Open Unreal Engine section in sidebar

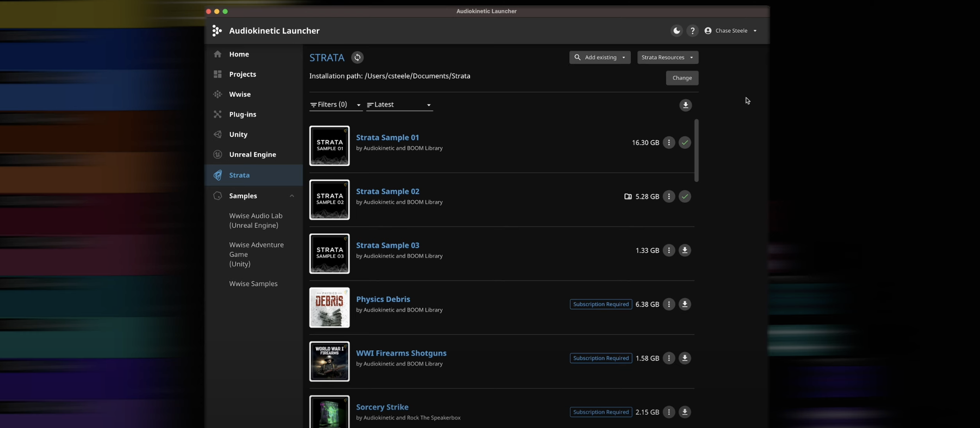(253, 154)
